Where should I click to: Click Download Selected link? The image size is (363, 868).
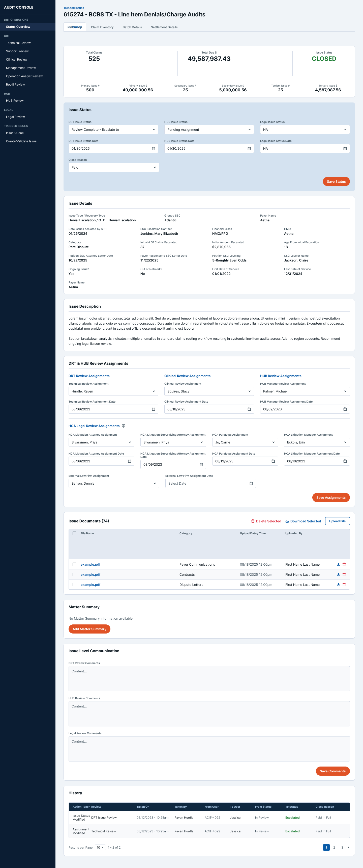click(x=303, y=521)
